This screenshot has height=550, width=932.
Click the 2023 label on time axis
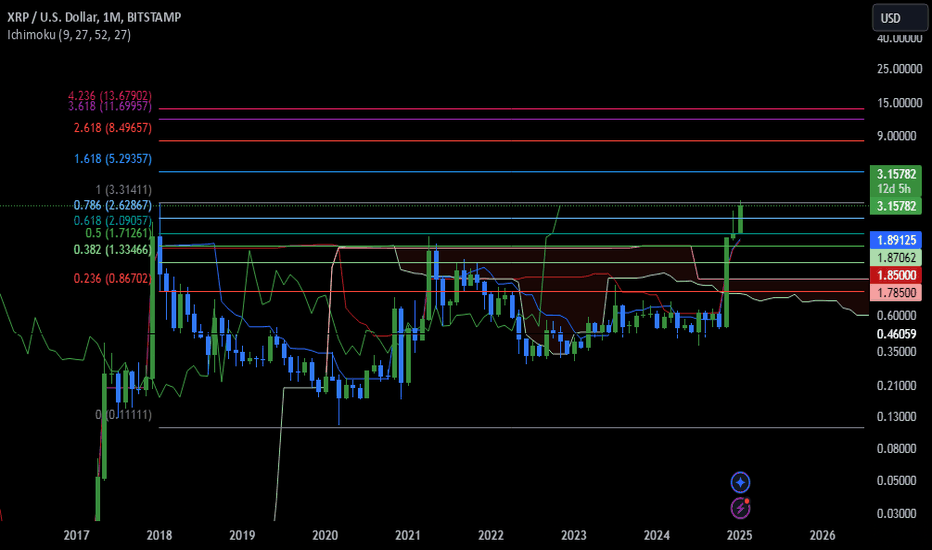(574, 535)
